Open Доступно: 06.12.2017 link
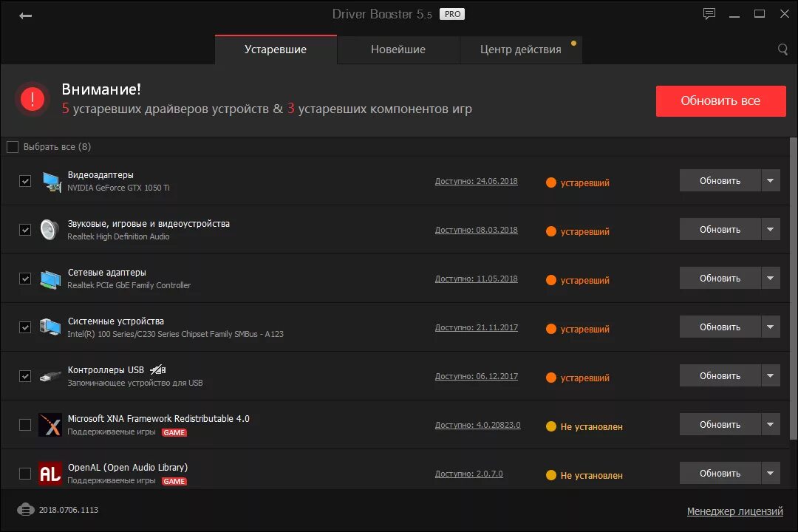Image resolution: width=798 pixels, height=532 pixels. pyautogui.click(x=477, y=377)
